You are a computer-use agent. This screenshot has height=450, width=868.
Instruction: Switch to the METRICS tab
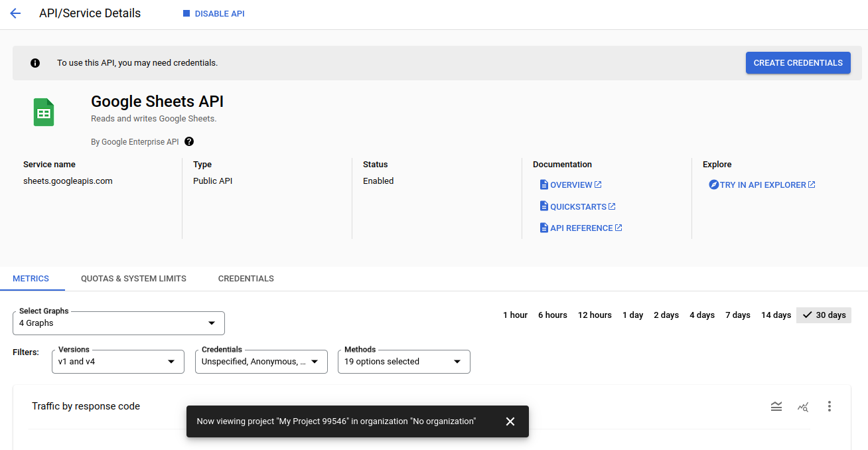click(x=31, y=279)
